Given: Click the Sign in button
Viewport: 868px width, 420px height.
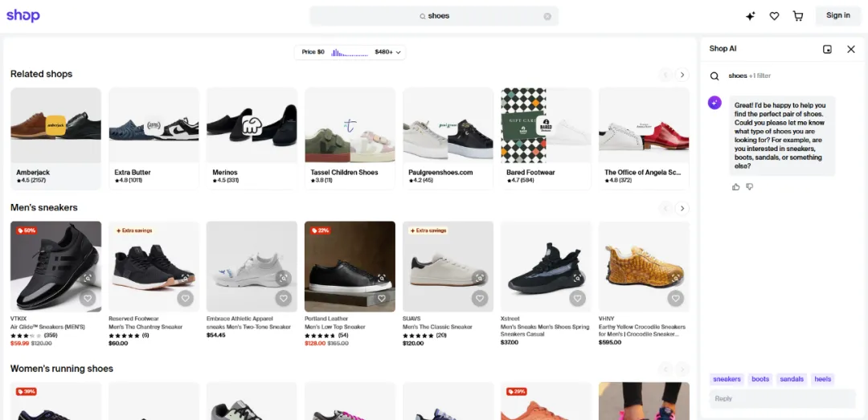Looking at the screenshot, I should [838, 15].
